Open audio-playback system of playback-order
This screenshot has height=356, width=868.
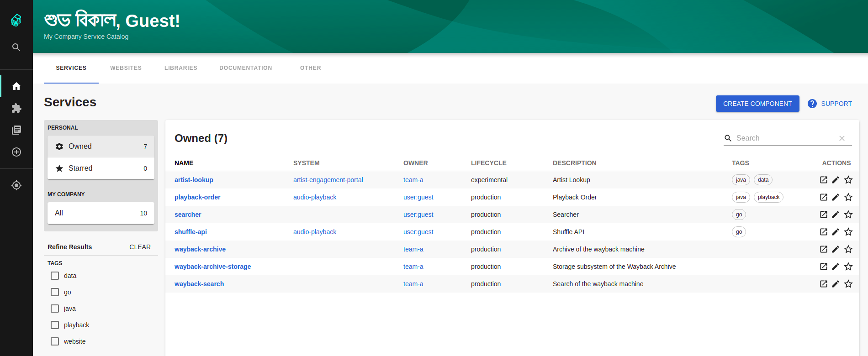point(315,197)
